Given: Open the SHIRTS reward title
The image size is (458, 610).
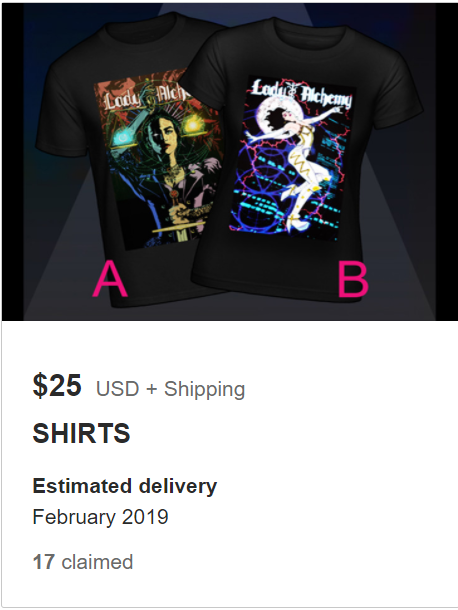Looking at the screenshot, I should [x=81, y=433].
